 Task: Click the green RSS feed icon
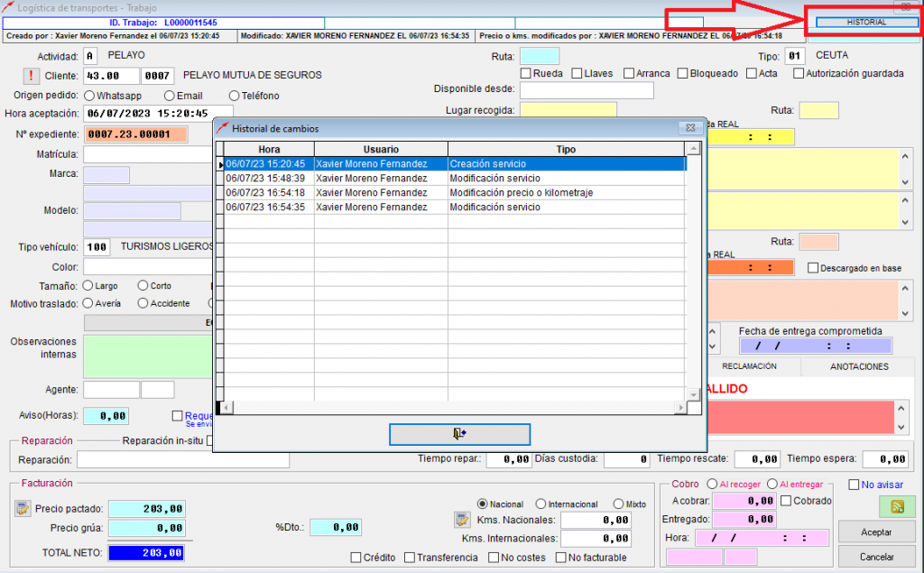[897, 507]
